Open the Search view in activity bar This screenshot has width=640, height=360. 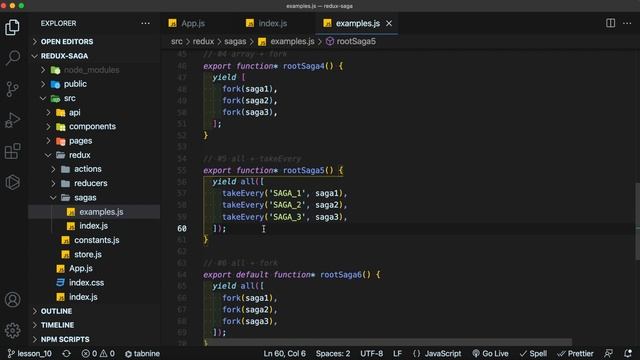12,58
